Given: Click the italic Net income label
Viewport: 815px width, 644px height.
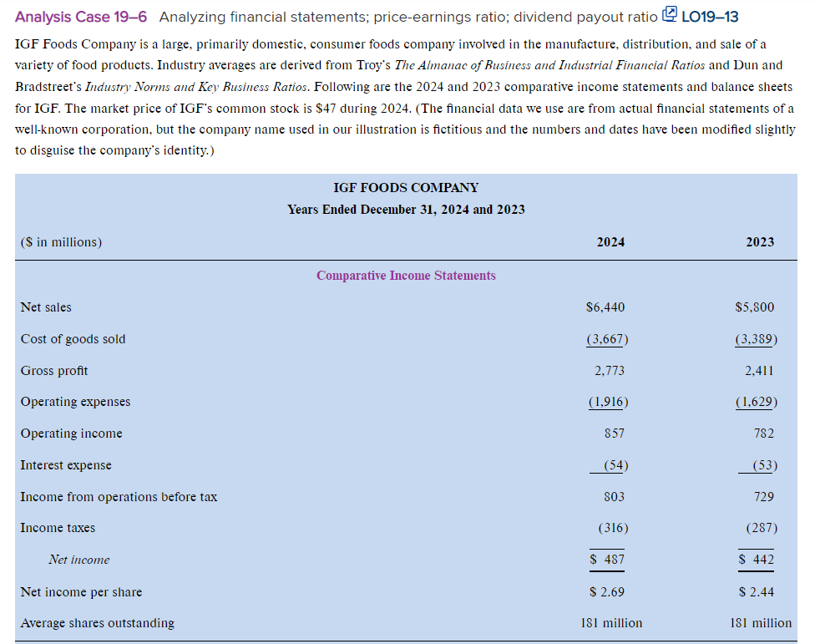Looking at the screenshot, I should pos(79,560).
